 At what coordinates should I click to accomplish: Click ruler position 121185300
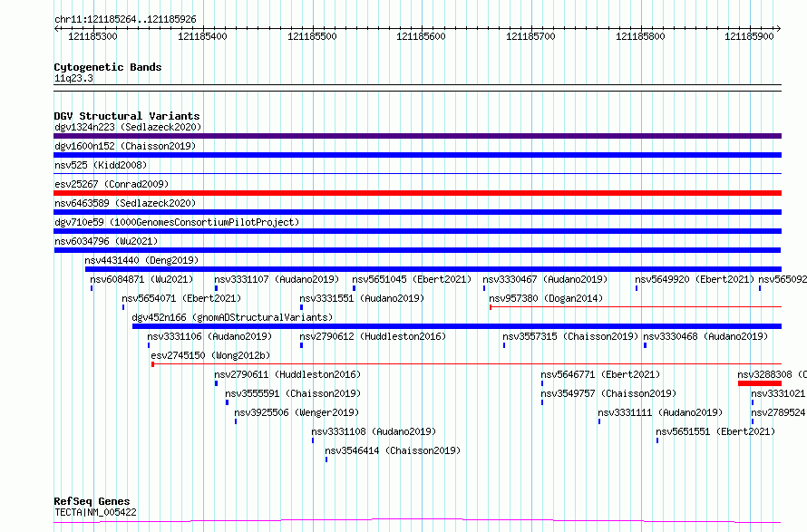point(92,36)
